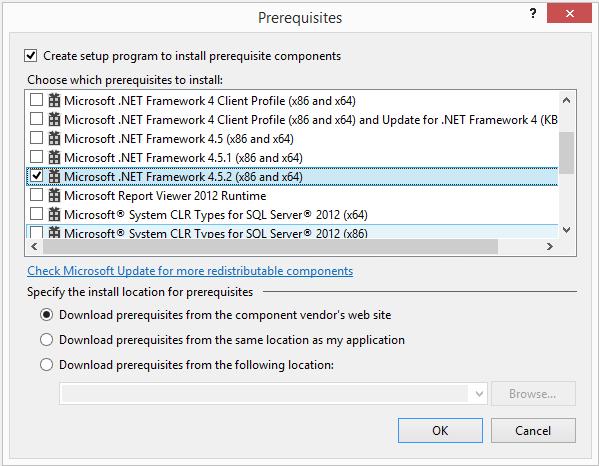Uncheck Microsoft .NET Framework 4.5.2 checkbox
The height and width of the screenshot is (466, 599).
(36, 176)
